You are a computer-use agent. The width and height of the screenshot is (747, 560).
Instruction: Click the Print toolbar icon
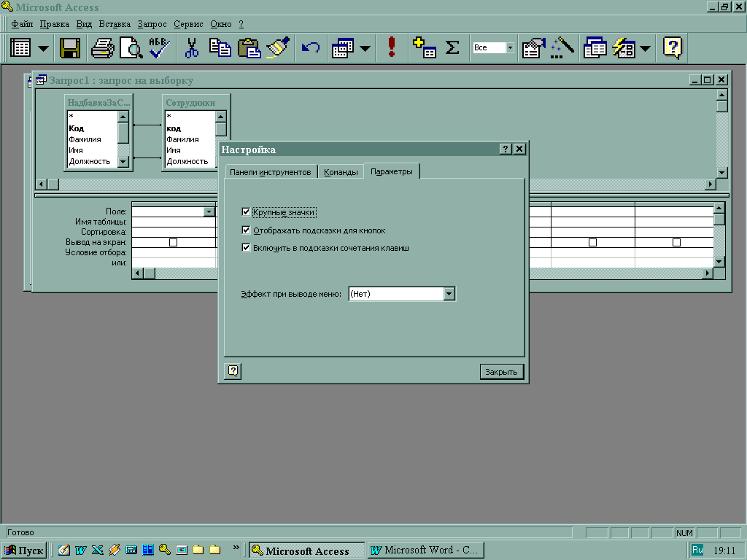[103, 49]
